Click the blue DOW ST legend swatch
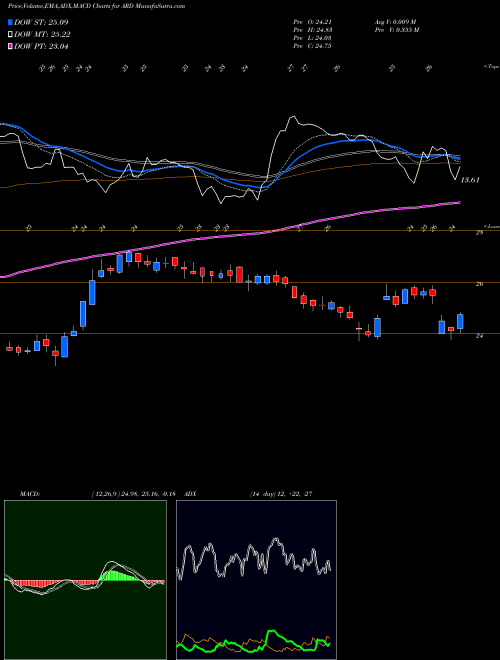 coord(10,22)
